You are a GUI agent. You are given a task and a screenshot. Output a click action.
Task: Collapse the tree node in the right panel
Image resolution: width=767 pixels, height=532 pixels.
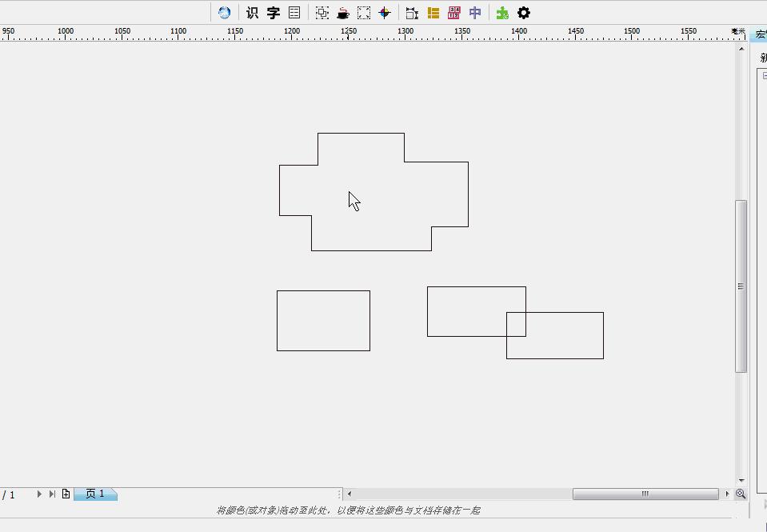(x=765, y=73)
